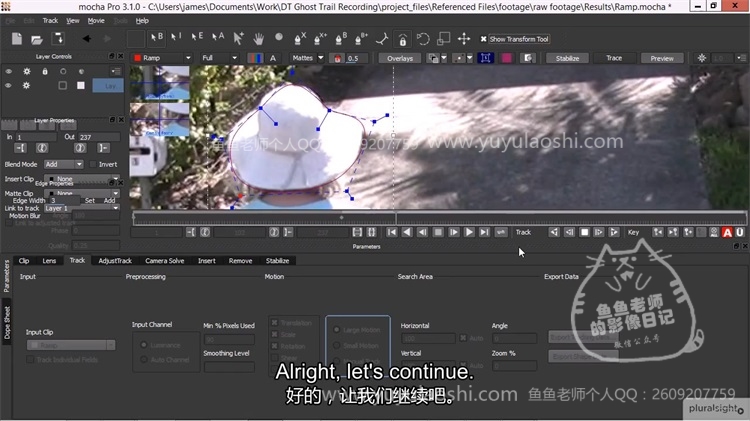This screenshot has height=421, width=750.
Task: Click the Trace button
Action: [x=614, y=58]
